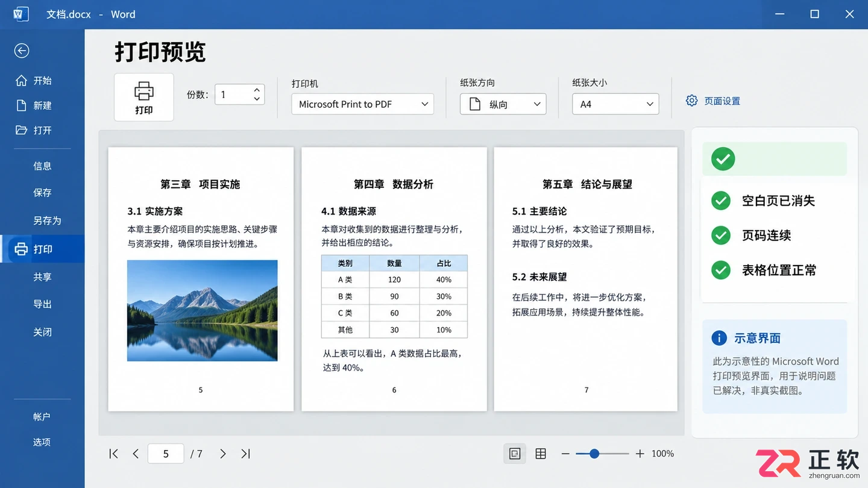This screenshot has height=488, width=868.
Task: Open 帐户 in the sidebar
Action: (42, 417)
